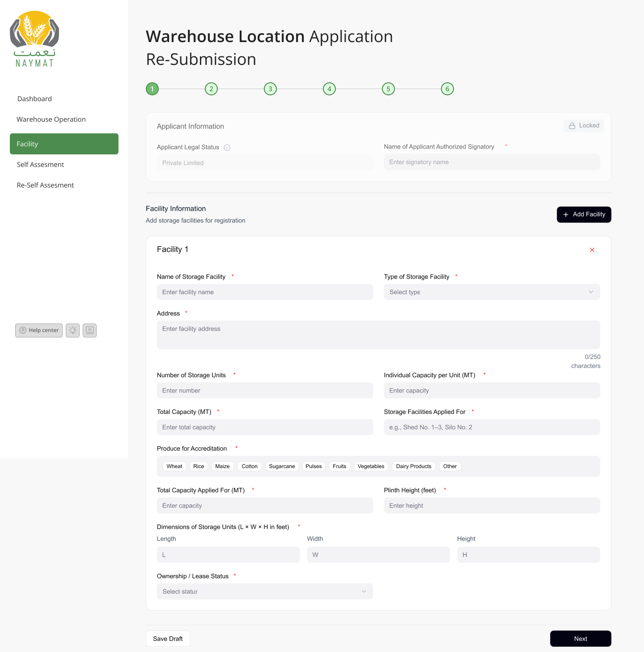The height and width of the screenshot is (652, 644).
Task: Toggle the Cotton produce chip
Action: click(250, 466)
